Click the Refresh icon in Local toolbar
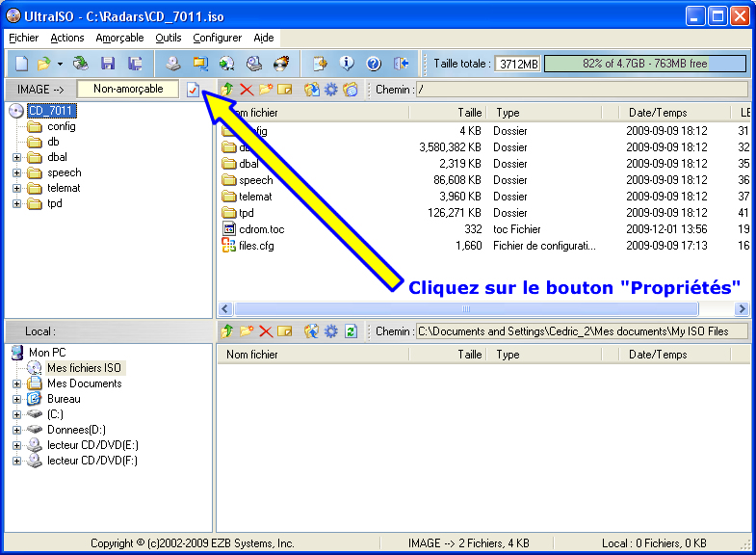 351,331
